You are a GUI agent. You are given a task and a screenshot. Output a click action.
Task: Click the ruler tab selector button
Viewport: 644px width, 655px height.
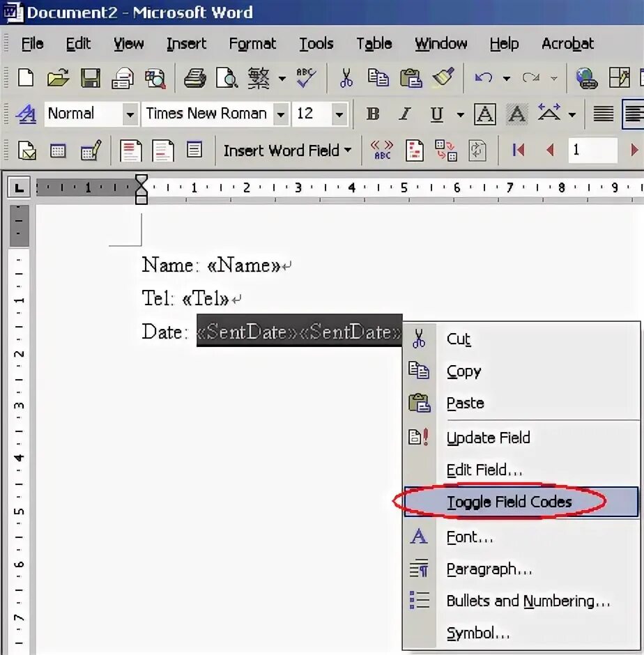click(x=19, y=187)
